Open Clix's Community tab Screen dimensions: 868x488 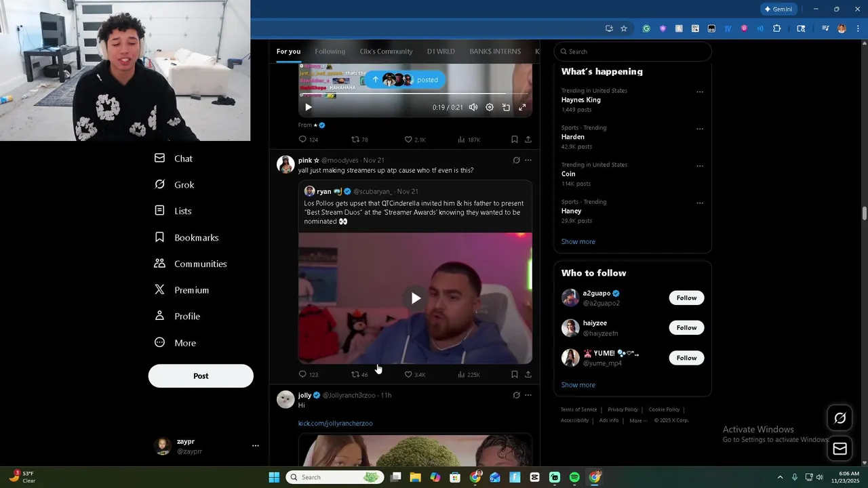[386, 52]
